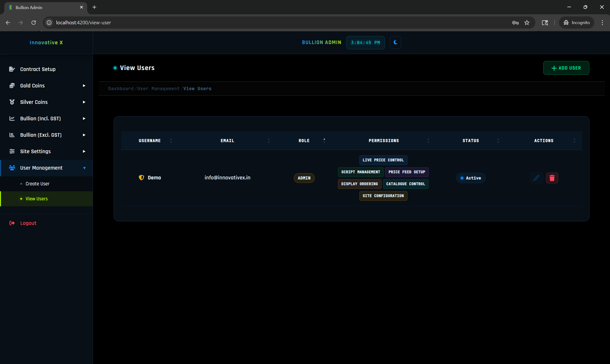610x364 pixels.
Task: Click the Bullion (Excl. GST) bar icon
Action: click(x=12, y=135)
